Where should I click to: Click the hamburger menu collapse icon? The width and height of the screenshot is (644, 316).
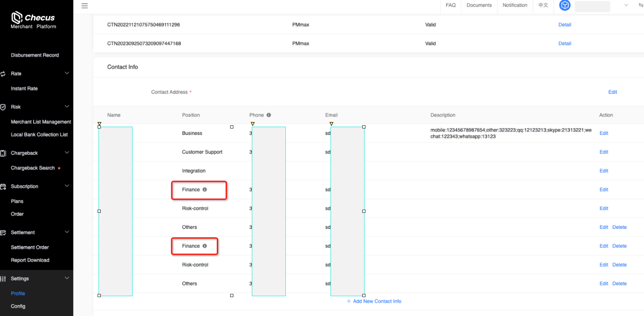[84, 6]
